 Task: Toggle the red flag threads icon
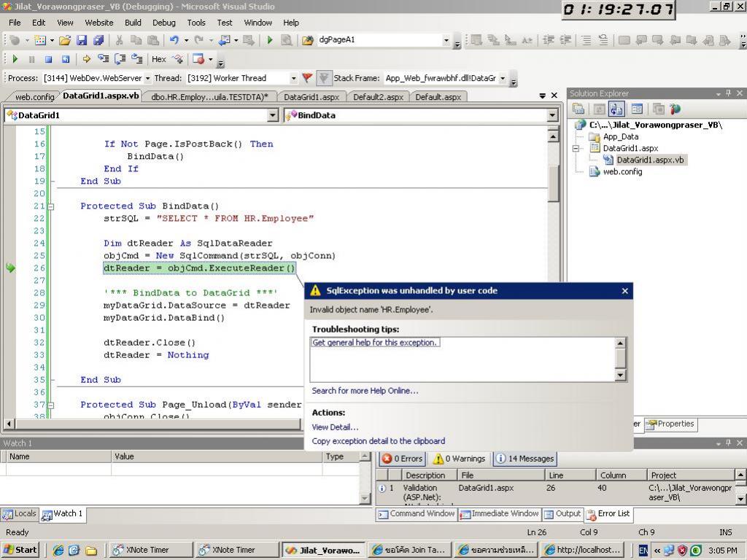click(307, 77)
